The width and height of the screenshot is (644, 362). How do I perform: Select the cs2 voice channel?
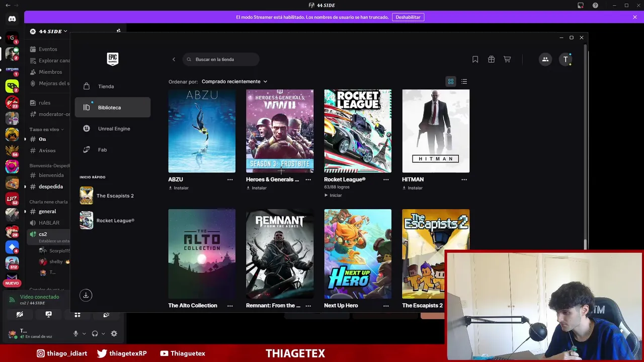click(47, 236)
